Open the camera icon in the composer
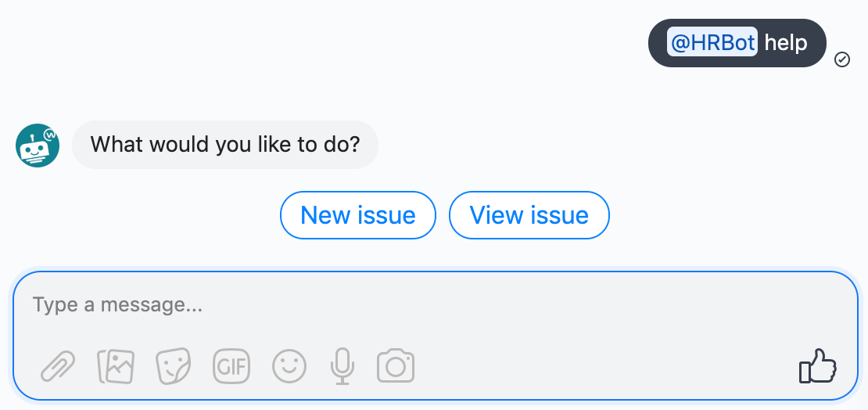The image size is (868, 410). click(396, 365)
